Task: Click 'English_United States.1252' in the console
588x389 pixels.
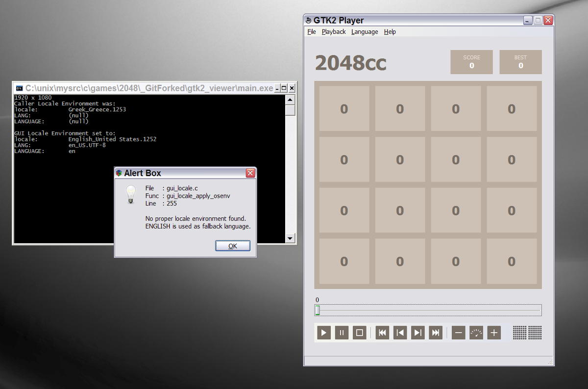Action: click(x=112, y=139)
